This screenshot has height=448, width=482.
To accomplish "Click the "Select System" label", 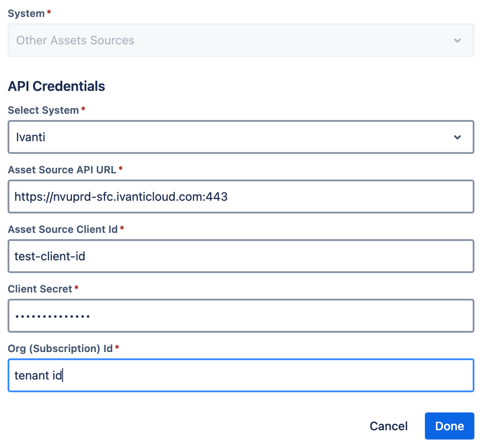I will point(43,110).
